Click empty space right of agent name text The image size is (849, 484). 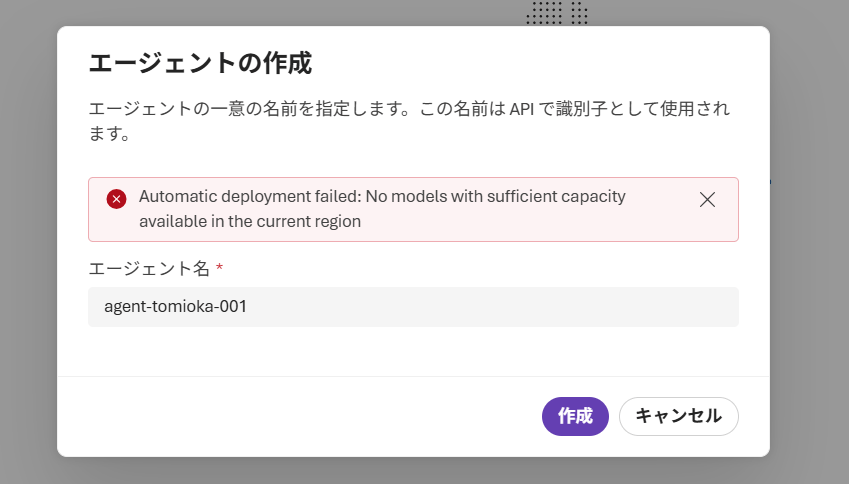pyautogui.click(x=500, y=307)
